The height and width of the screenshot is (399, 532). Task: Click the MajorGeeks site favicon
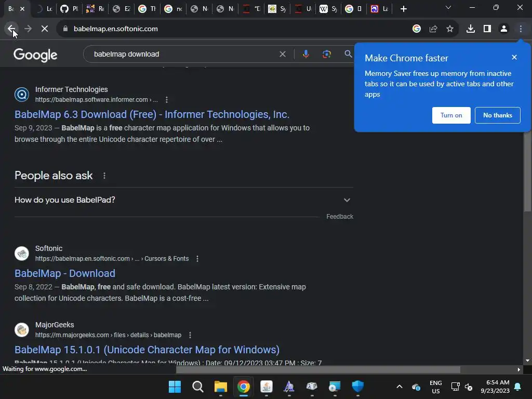click(22, 330)
